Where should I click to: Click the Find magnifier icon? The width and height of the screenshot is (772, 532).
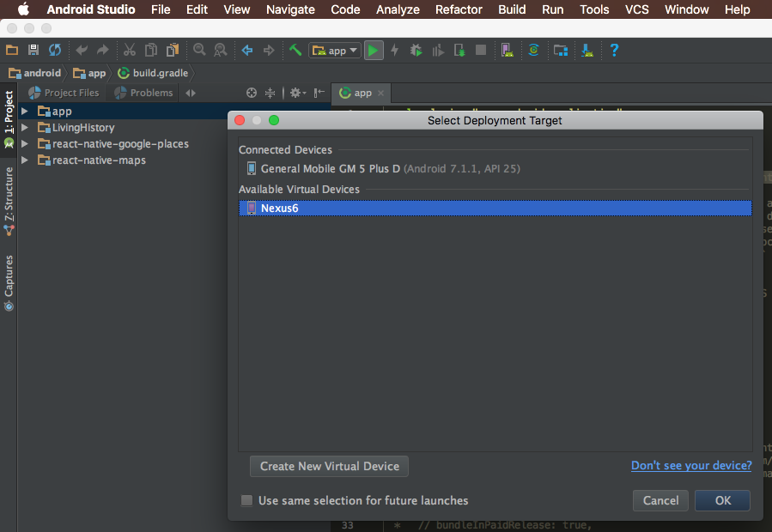pos(199,51)
